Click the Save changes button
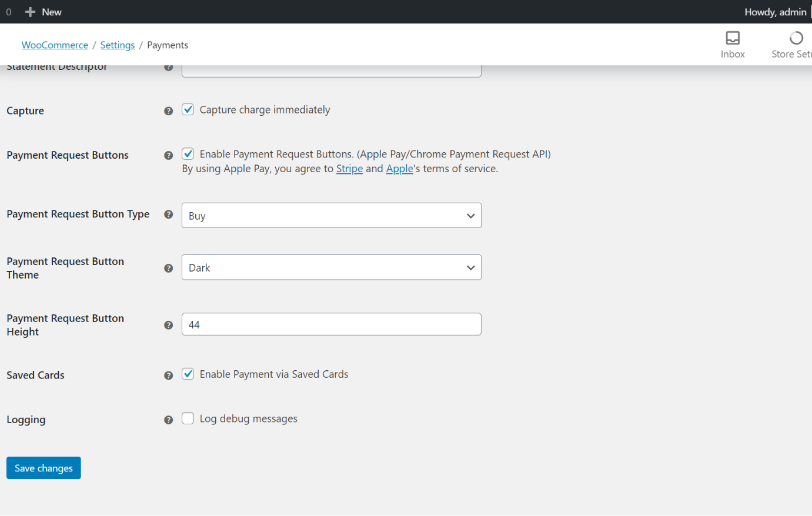This screenshot has height=516, width=812. 44,468
